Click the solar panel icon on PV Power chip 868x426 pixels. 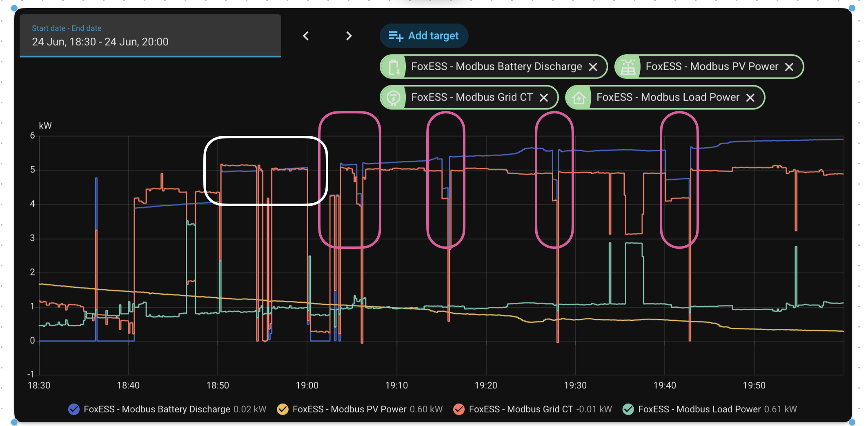click(x=628, y=67)
